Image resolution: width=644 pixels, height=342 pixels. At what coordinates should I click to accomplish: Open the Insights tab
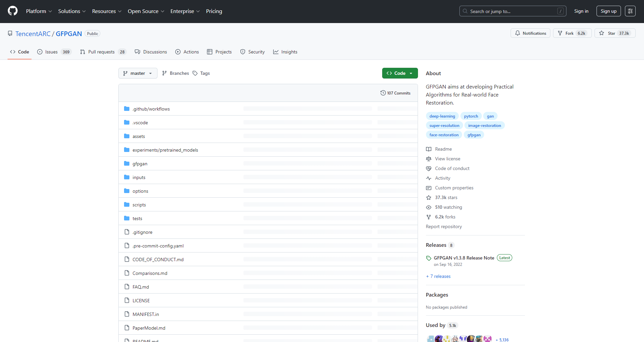(x=285, y=52)
